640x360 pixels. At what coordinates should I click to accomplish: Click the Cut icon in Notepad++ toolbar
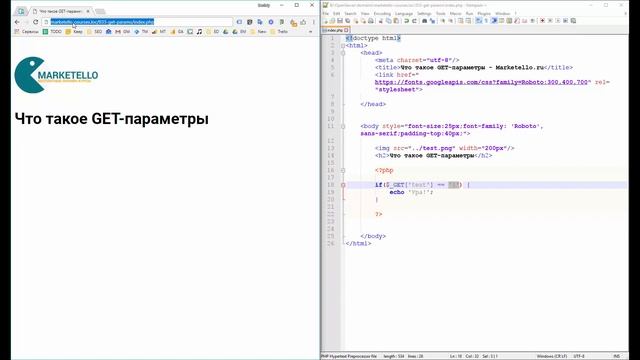click(x=380, y=21)
